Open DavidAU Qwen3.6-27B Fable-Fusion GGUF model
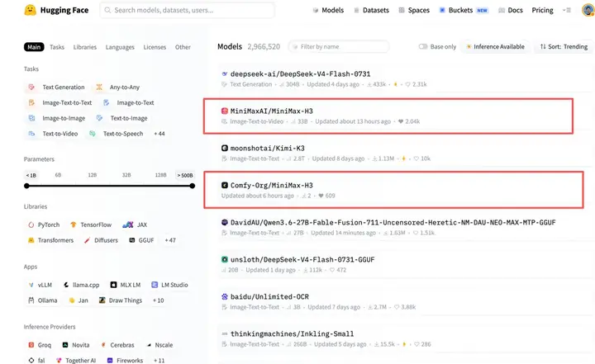This screenshot has width=595, height=364. click(393, 223)
